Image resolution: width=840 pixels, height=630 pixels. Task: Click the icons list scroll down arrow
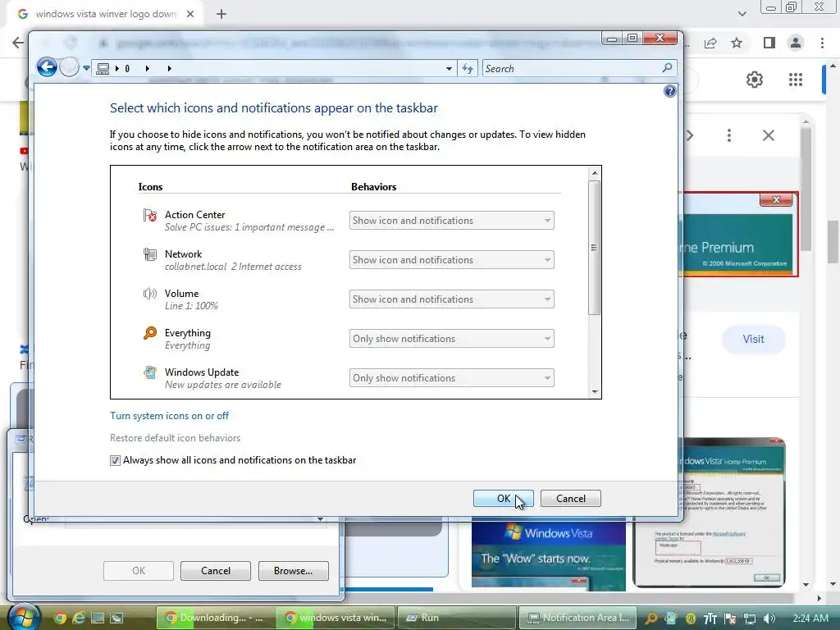point(594,391)
